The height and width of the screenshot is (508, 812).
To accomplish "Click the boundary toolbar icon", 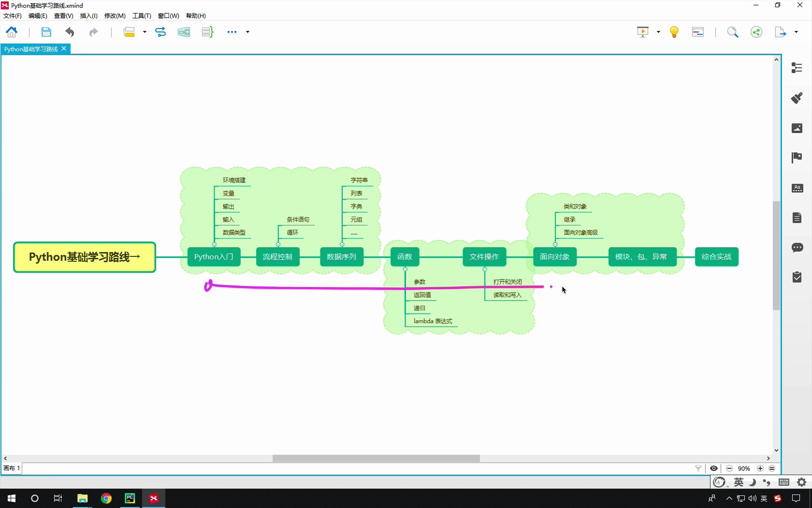I will tap(184, 32).
